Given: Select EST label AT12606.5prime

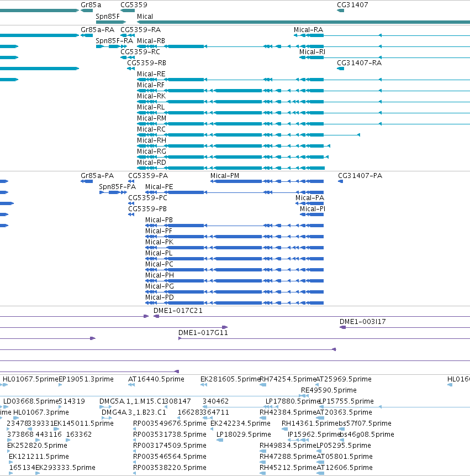Looking at the screenshot, I should click(x=345, y=468).
